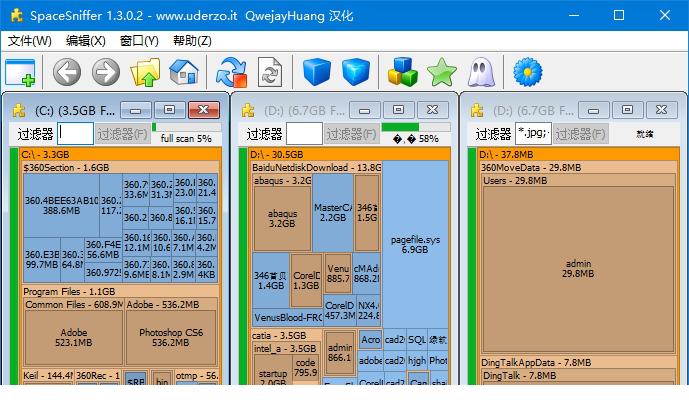Click the filter input in C: window
Viewport: 689px width, 400px height.
[x=75, y=134]
